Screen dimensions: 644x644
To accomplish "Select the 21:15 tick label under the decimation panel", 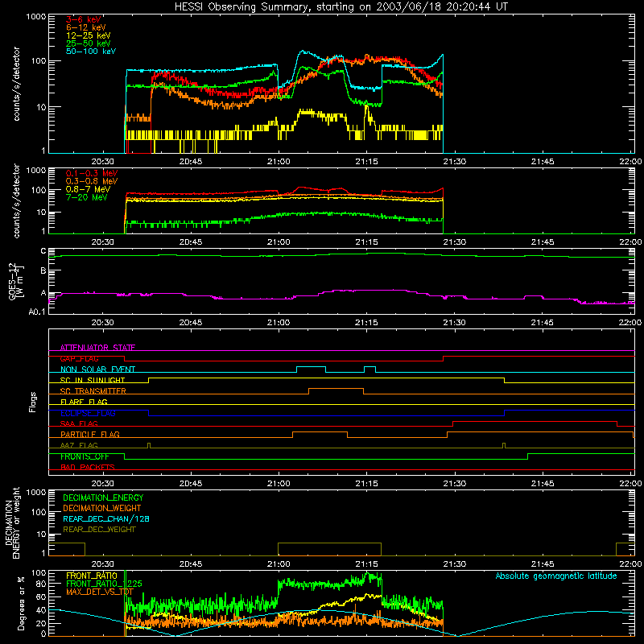I will 366,564.
